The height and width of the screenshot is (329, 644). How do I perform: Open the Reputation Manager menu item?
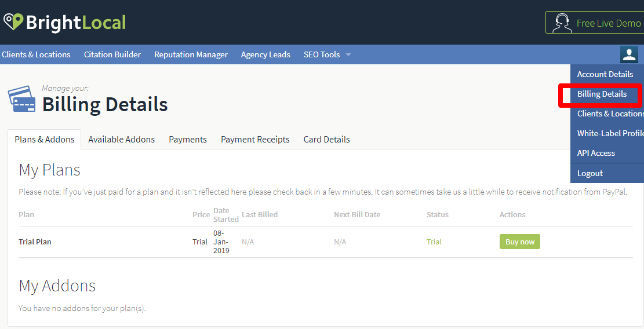191,54
